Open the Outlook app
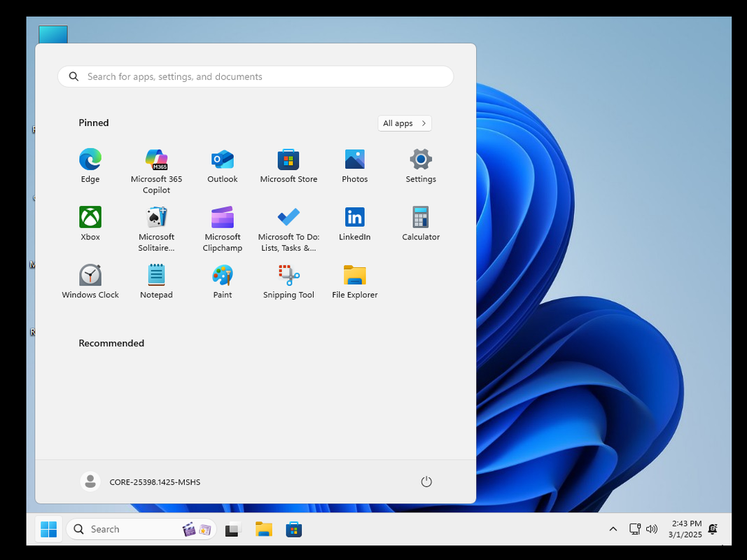747x560 pixels. coord(223,166)
